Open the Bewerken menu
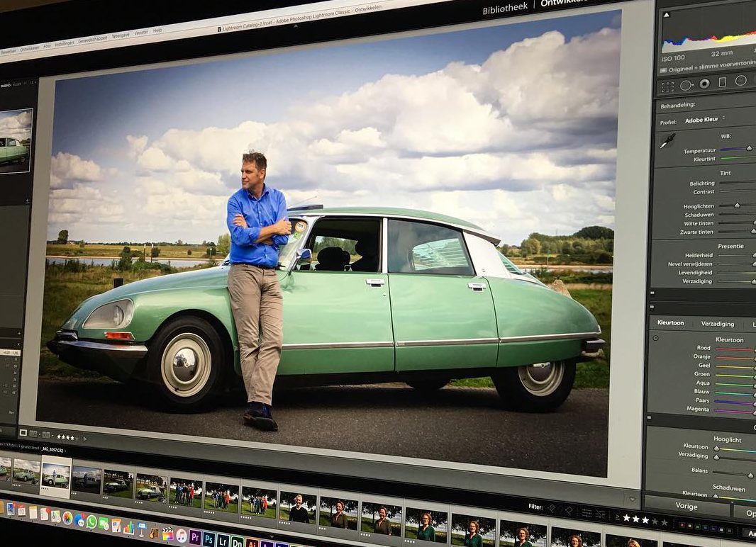Image resolution: width=756 pixels, height=547 pixels. pos(9,52)
